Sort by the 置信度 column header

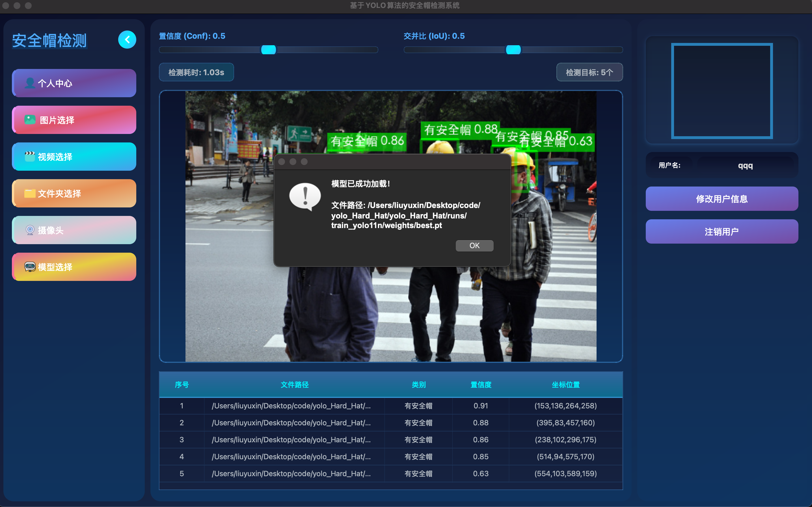coord(481,385)
